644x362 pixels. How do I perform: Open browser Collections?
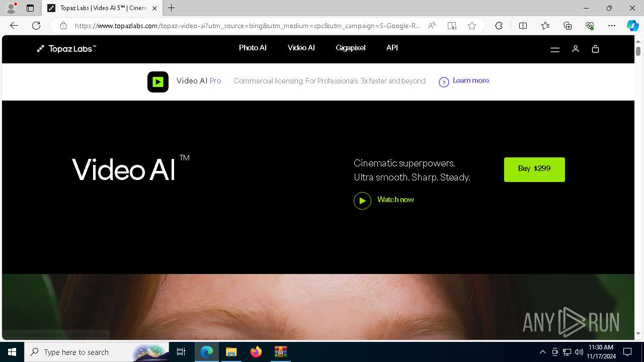(568, 26)
